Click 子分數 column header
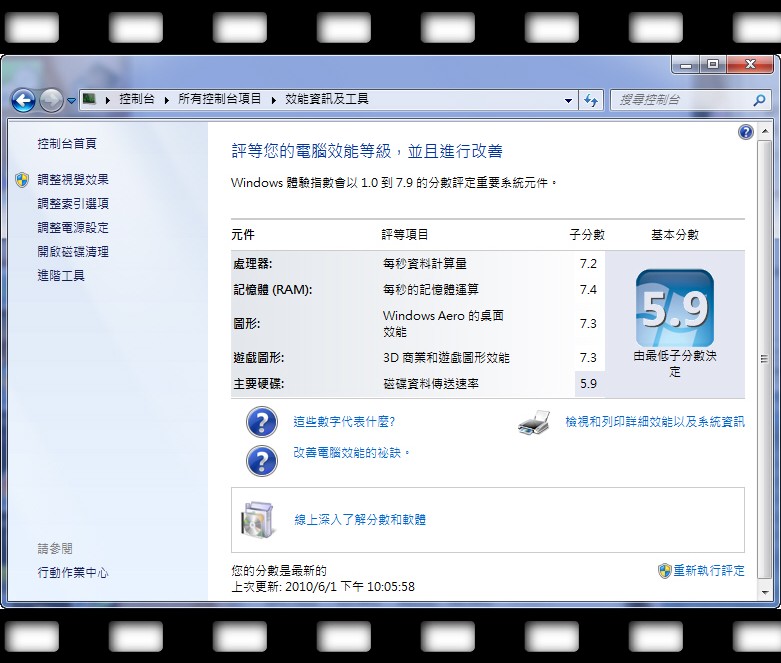 point(587,235)
